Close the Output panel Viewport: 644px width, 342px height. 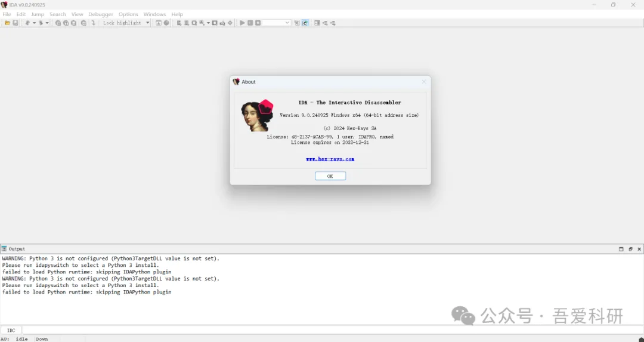(639, 249)
